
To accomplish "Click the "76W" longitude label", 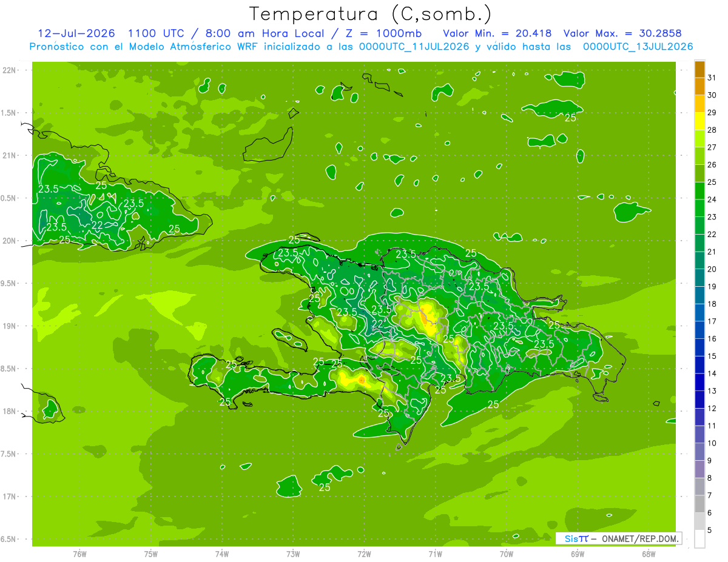I will pyautogui.click(x=79, y=554).
